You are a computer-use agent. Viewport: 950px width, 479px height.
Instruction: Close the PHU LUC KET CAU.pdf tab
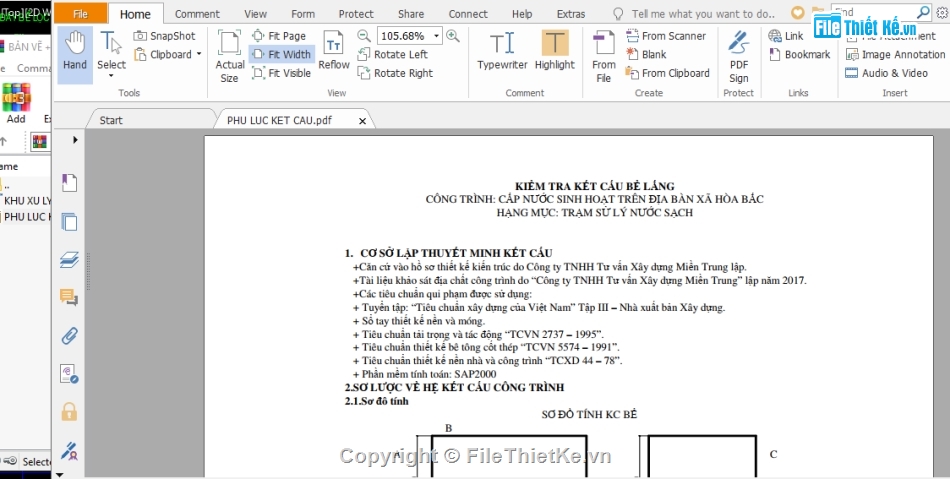[362, 121]
